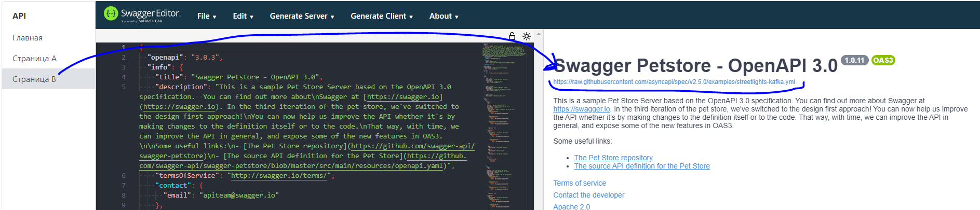Click the 1.0.11 version badge
The width and height of the screenshot is (980, 210).
tap(854, 60)
